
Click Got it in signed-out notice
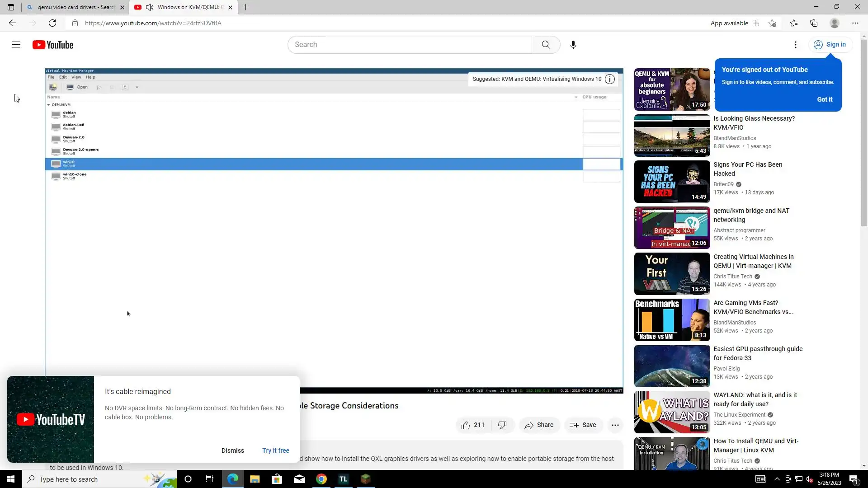[x=824, y=99]
